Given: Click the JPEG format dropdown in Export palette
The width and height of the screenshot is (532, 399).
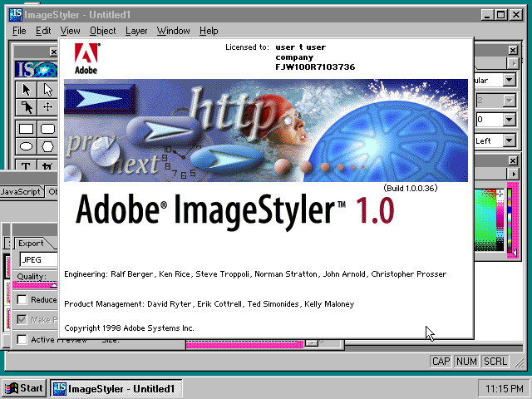Looking at the screenshot, I should click(x=39, y=259).
